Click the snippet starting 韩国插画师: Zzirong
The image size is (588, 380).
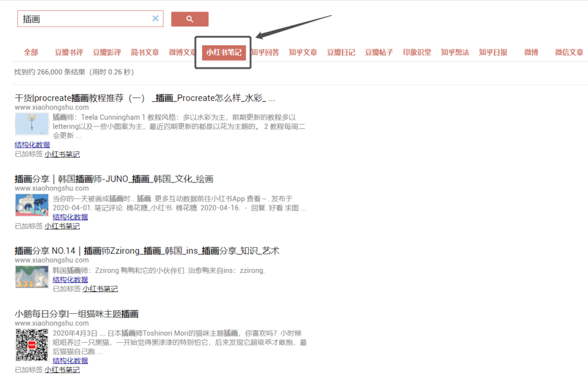(x=158, y=270)
